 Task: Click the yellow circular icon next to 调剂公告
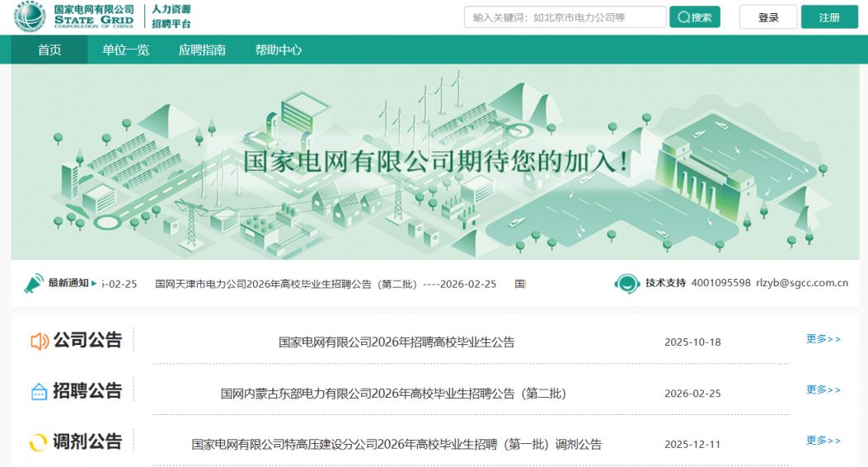tap(38, 442)
